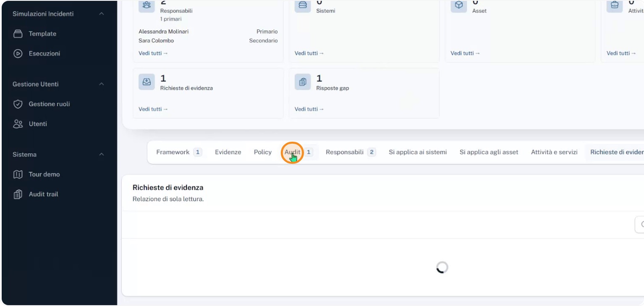Click the Responsabili card icon
This screenshot has height=306, width=644.
tap(147, 5)
